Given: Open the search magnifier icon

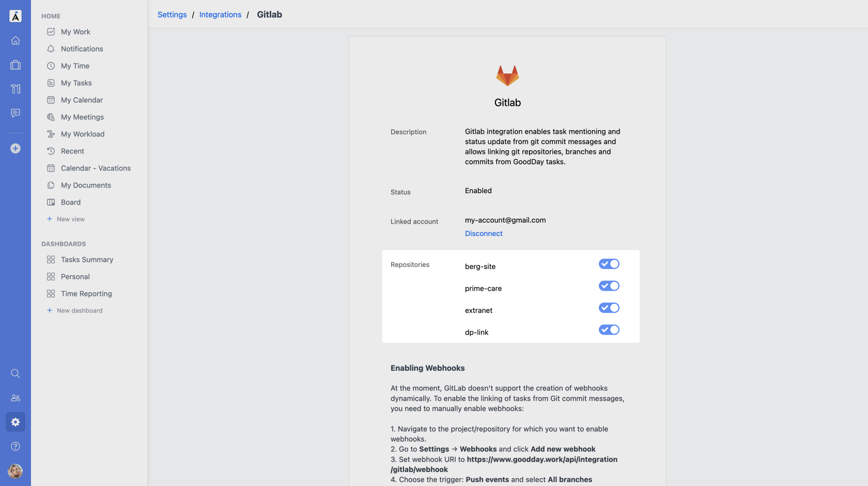Looking at the screenshot, I should click(16, 373).
